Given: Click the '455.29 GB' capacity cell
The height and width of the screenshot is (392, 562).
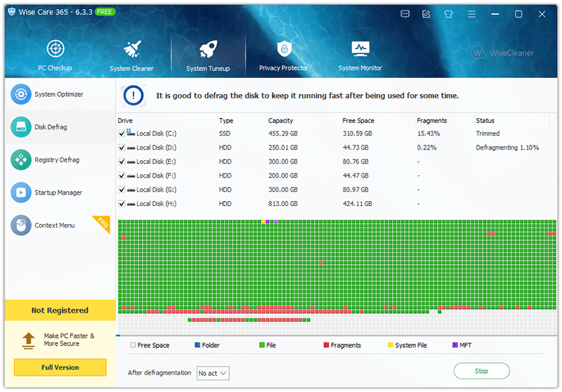Looking at the screenshot, I should (283, 133).
